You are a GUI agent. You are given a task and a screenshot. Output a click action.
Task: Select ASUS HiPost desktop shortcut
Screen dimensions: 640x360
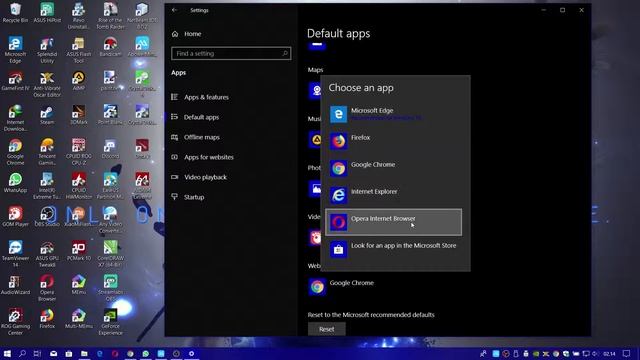click(x=47, y=13)
